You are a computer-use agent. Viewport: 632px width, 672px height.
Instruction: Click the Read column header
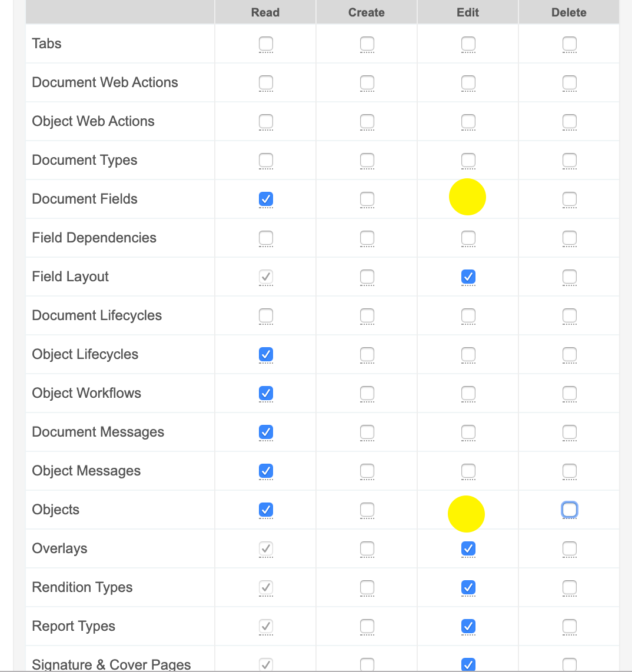[265, 12]
